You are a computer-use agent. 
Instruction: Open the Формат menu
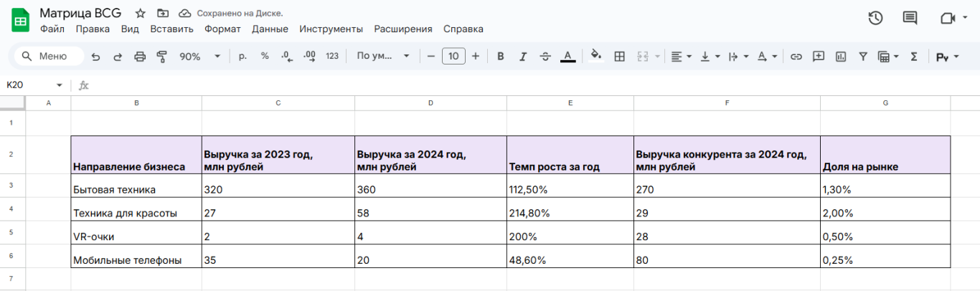pos(222,29)
